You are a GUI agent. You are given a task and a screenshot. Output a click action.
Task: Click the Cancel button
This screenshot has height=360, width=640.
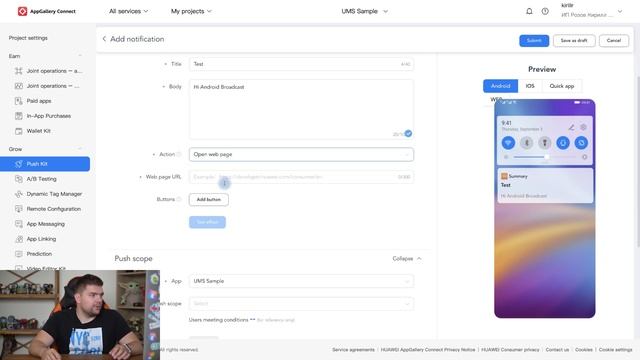(x=613, y=40)
